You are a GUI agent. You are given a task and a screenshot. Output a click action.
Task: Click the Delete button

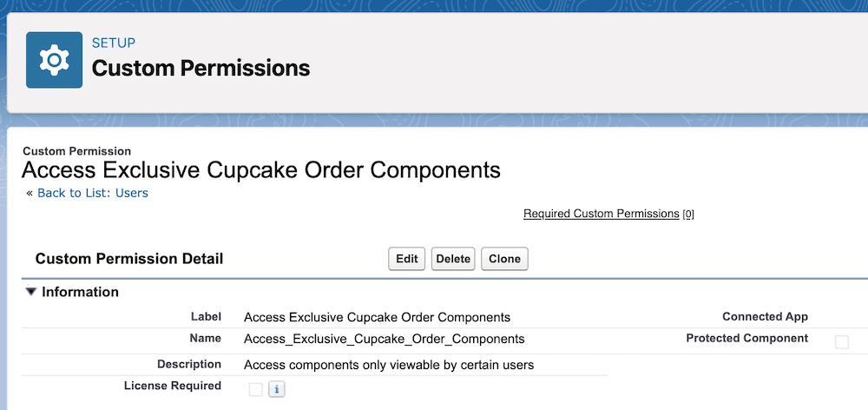pos(453,259)
